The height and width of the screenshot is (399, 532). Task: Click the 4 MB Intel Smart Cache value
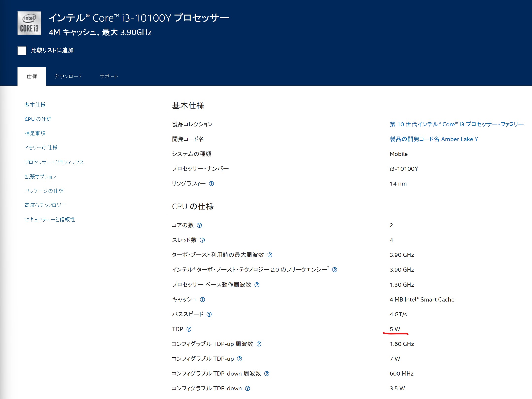(422, 300)
